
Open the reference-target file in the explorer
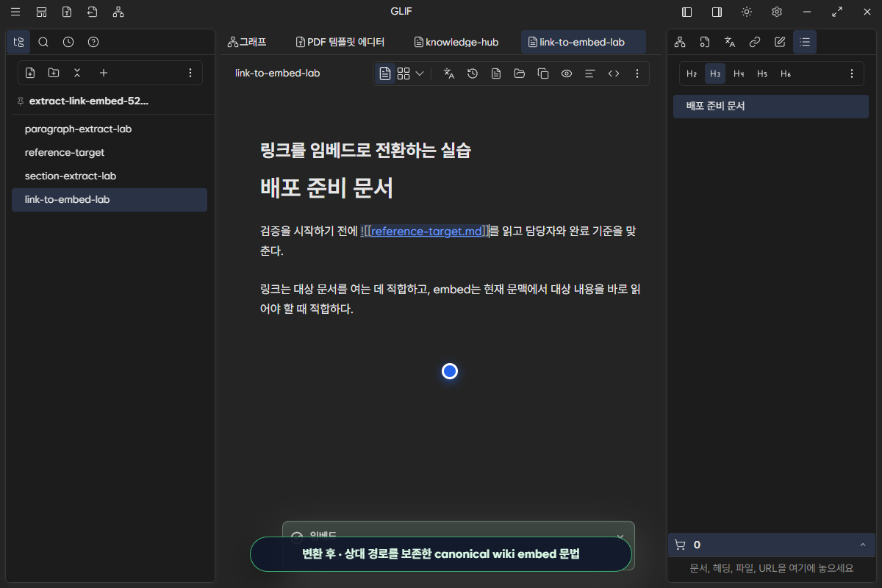110,152
